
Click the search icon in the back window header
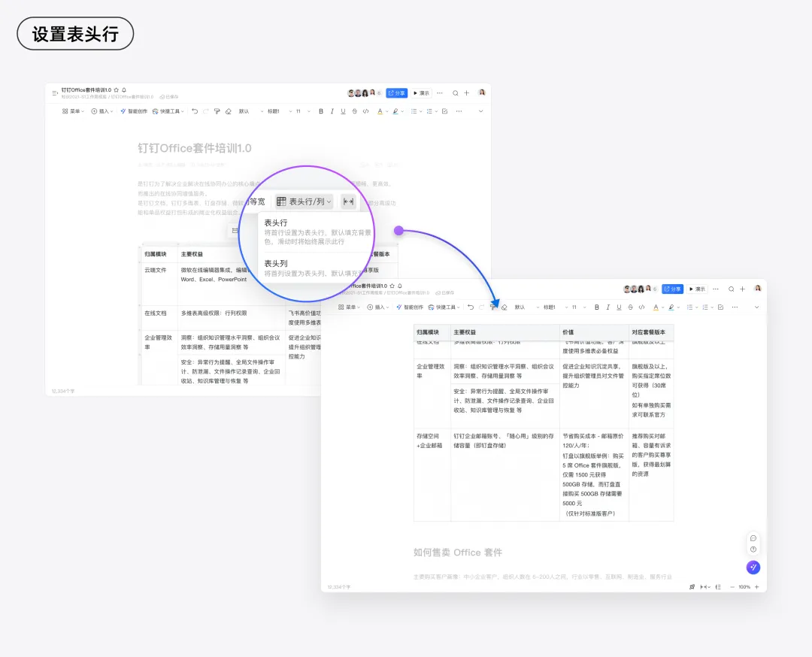click(x=455, y=93)
